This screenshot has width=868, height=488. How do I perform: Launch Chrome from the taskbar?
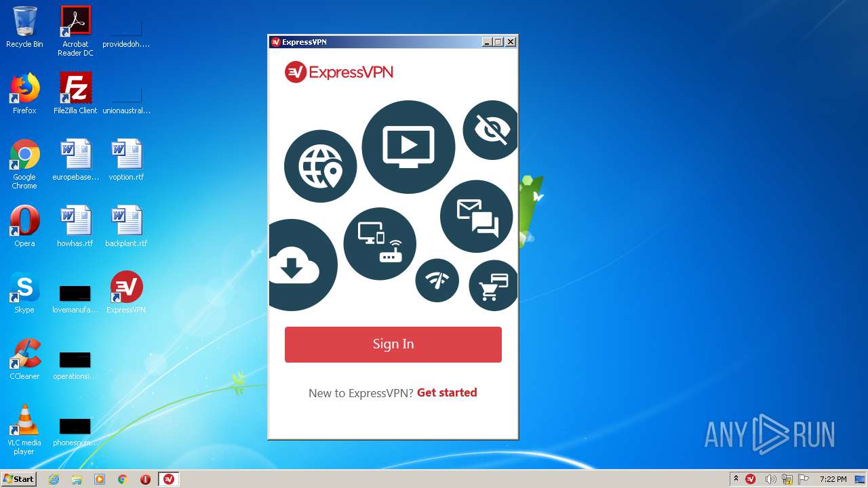(x=123, y=479)
